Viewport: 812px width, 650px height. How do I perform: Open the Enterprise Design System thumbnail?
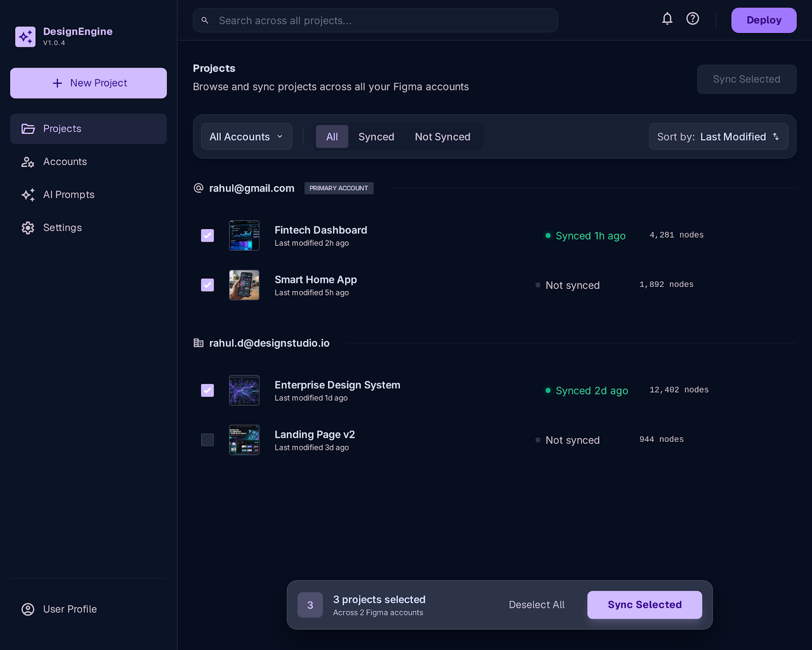pos(244,391)
